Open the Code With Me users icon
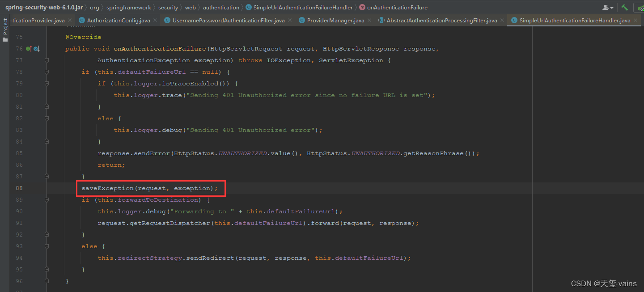This screenshot has height=292, width=644. pyautogui.click(x=608, y=8)
